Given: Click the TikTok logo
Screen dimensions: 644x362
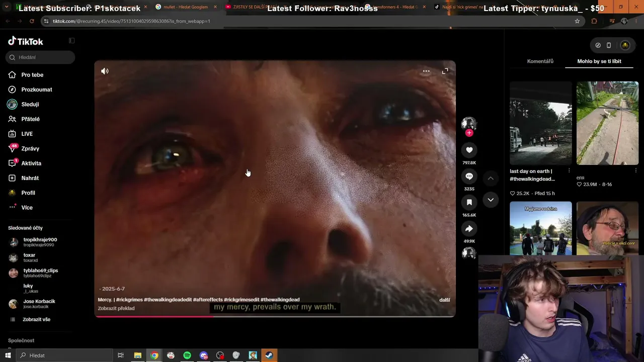Looking at the screenshot, I should pyautogui.click(x=26, y=41).
